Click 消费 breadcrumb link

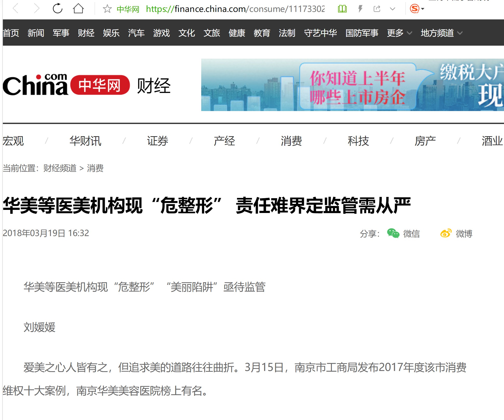coord(95,168)
